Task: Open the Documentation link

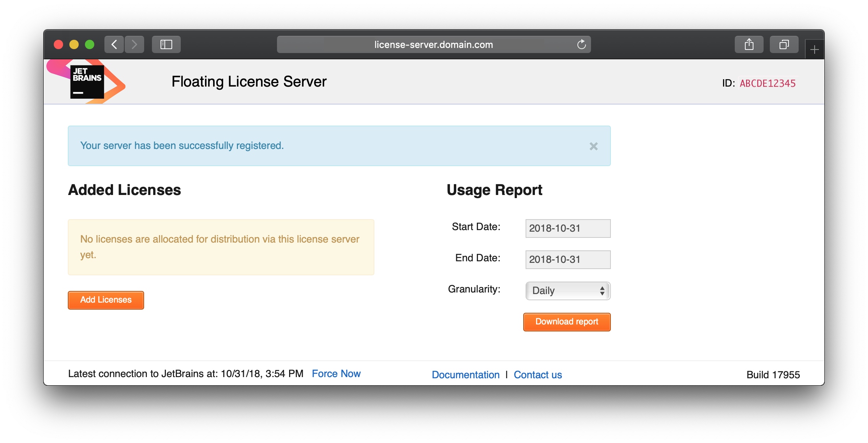Action: (464, 374)
